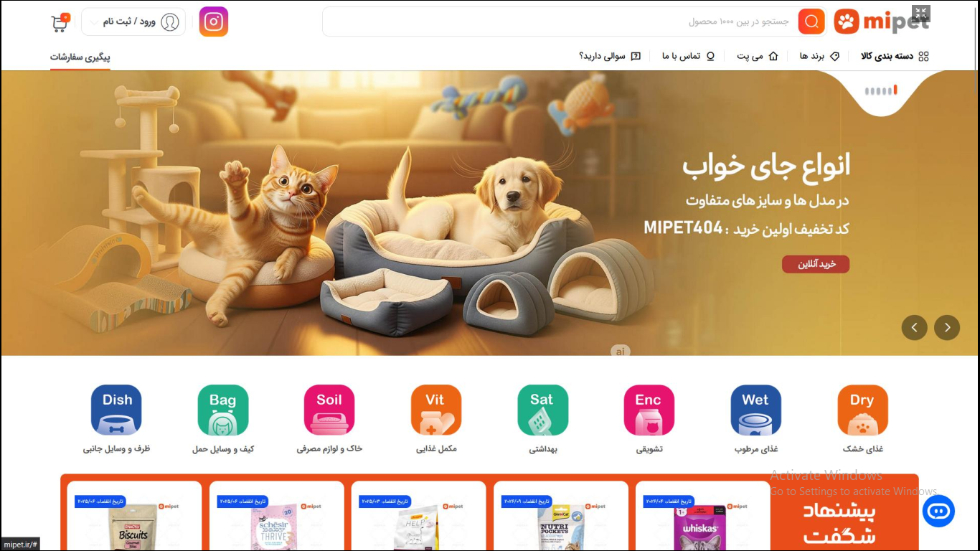Choose the Vit supplements category icon
980x551 pixels.
436,410
